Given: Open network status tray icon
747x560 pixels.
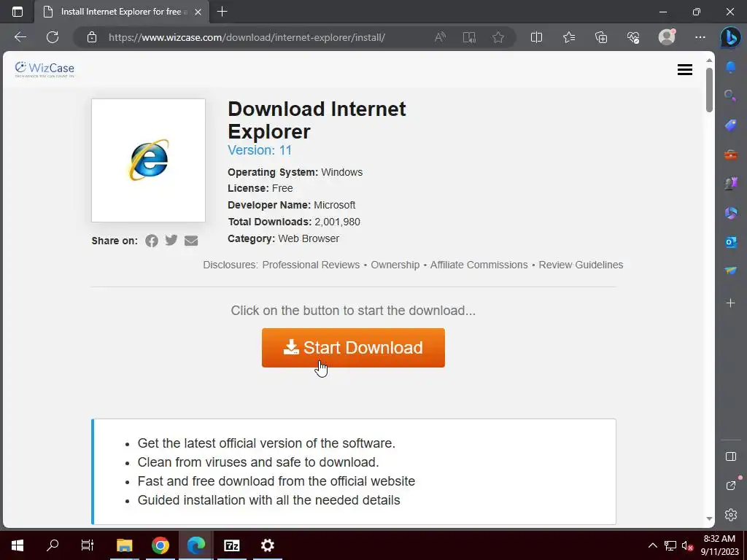Looking at the screenshot, I should (x=671, y=545).
